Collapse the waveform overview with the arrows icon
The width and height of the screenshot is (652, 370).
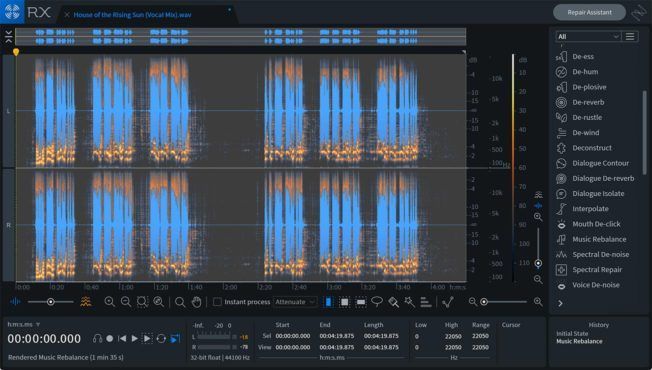[9, 37]
